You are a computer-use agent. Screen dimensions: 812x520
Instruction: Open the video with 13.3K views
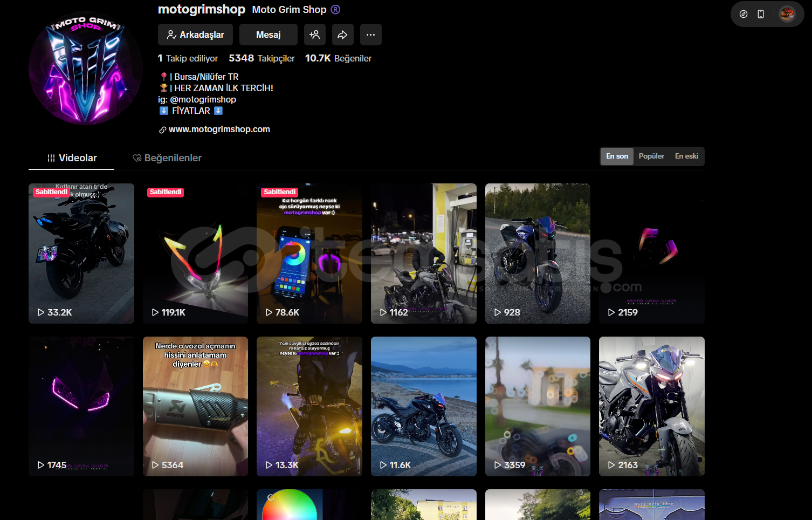click(x=309, y=406)
